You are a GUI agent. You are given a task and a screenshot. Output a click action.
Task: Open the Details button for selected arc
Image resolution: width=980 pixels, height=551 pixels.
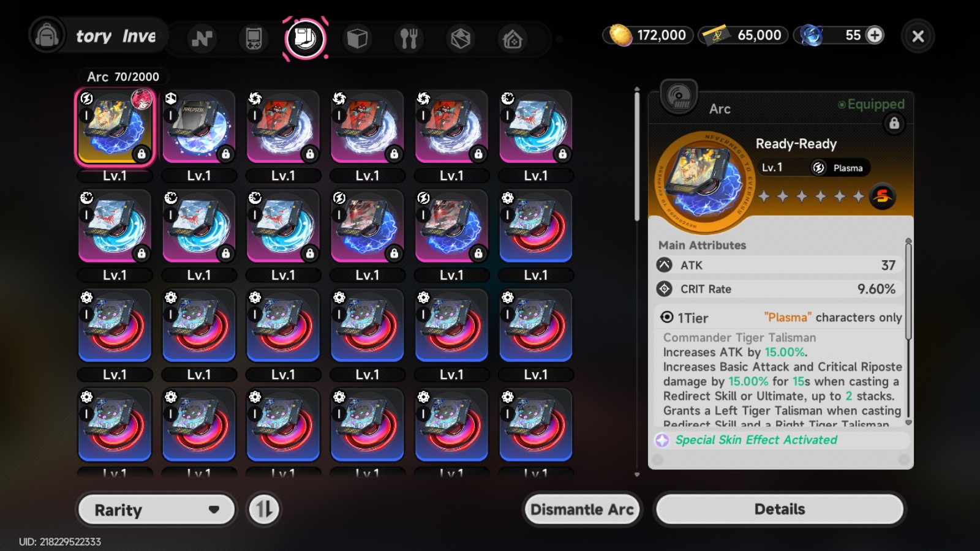pos(780,509)
